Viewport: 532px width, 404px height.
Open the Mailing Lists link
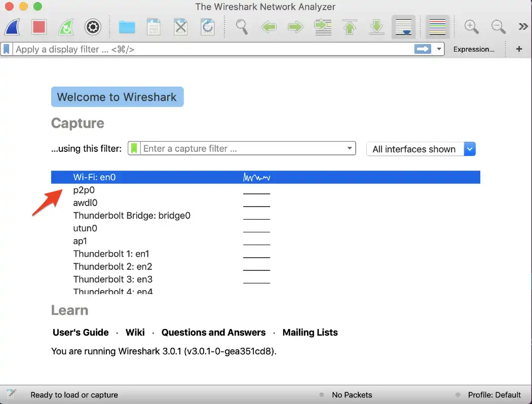(x=310, y=333)
